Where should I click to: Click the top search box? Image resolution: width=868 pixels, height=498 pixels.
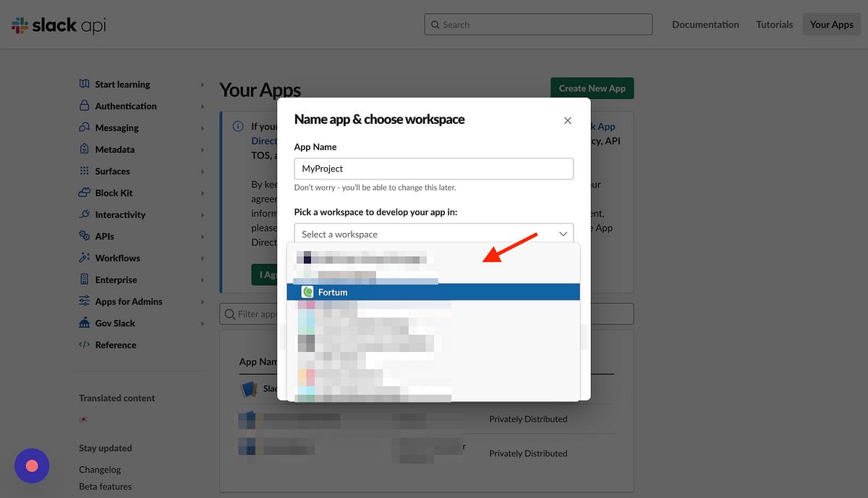(539, 24)
